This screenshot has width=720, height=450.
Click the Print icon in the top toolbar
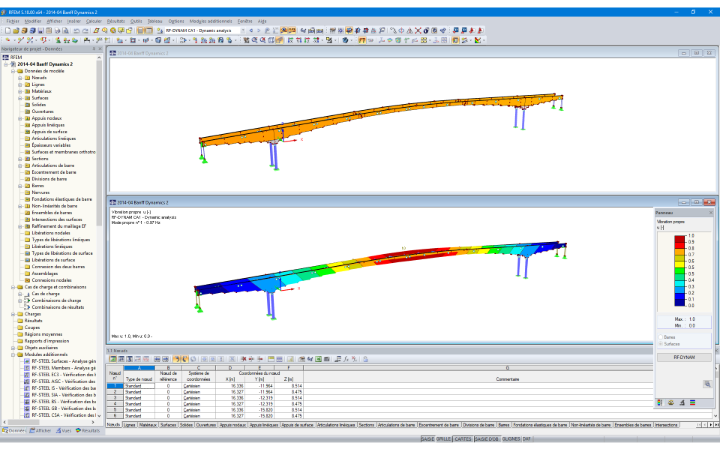pyautogui.click(x=57, y=30)
